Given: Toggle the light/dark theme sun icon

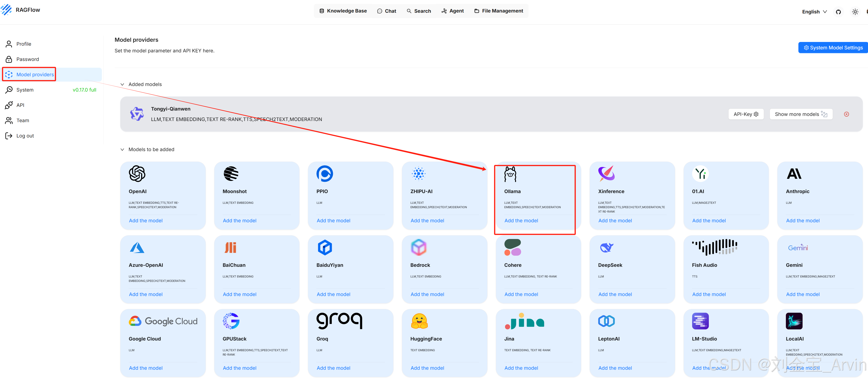Looking at the screenshot, I should [x=855, y=12].
